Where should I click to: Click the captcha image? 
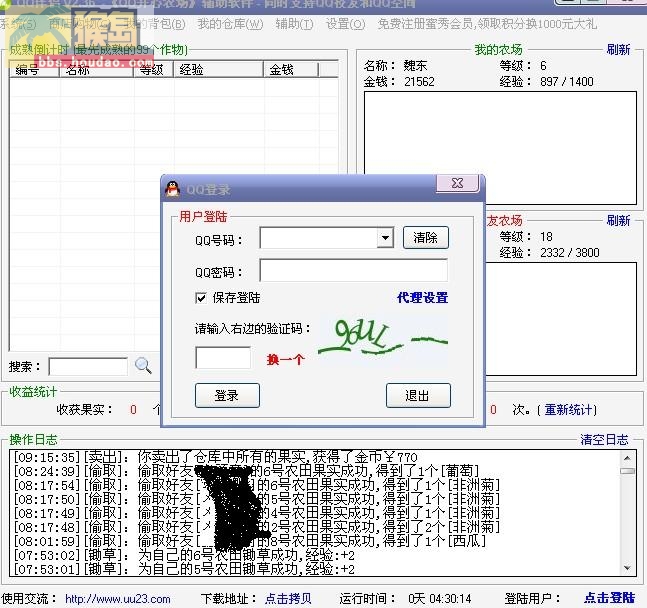coord(383,341)
